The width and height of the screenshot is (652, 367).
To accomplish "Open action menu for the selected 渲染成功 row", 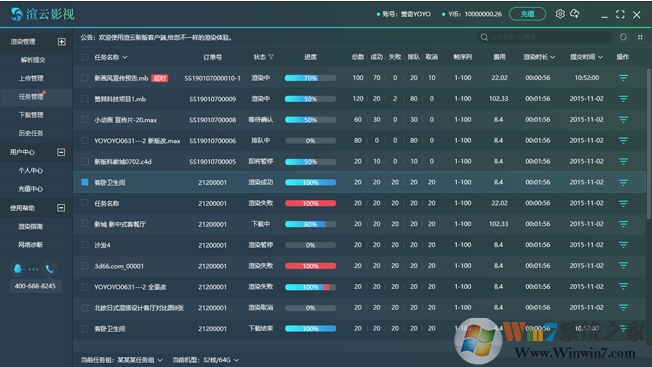I will (623, 182).
